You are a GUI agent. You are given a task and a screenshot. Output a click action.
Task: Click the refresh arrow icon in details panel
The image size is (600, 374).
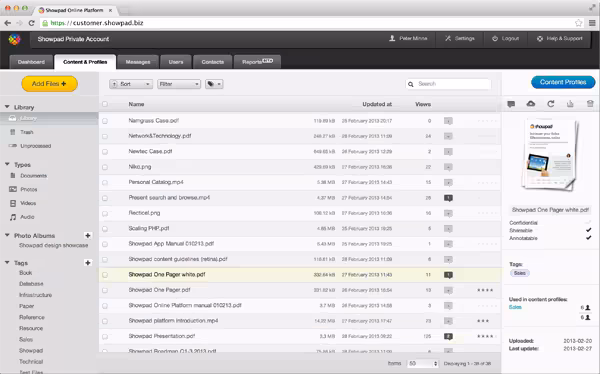coord(551,104)
